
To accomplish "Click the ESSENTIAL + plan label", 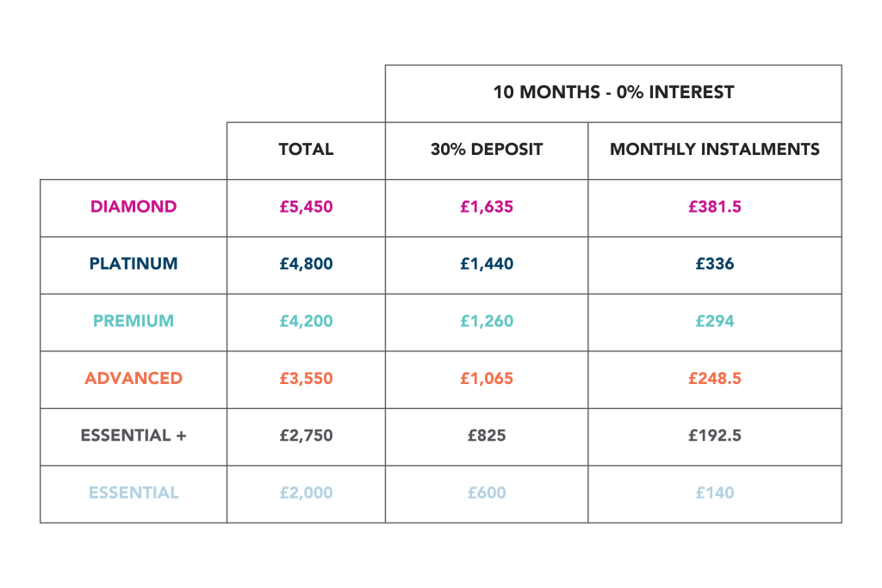I will [x=134, y=436].
